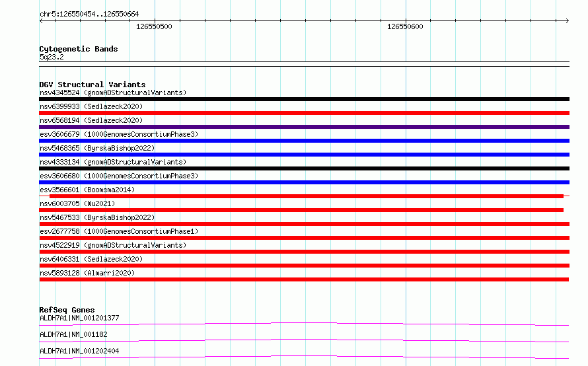588x366 pixels.
Task: Click the black bar under nsv4345524
Action: coord(304,99)
